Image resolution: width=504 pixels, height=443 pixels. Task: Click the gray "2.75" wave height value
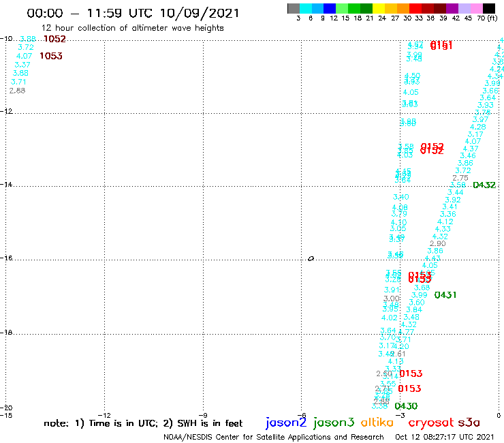[x=460, y=178]
